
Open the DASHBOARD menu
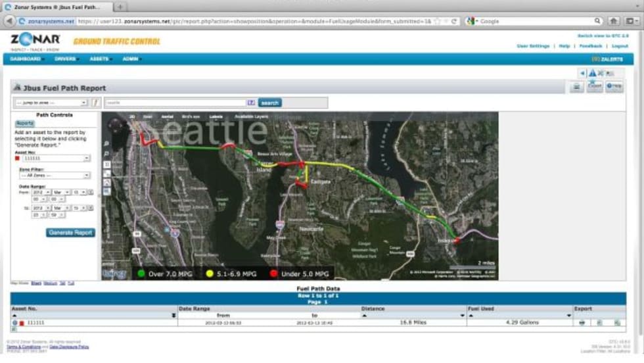coord(26,59)
